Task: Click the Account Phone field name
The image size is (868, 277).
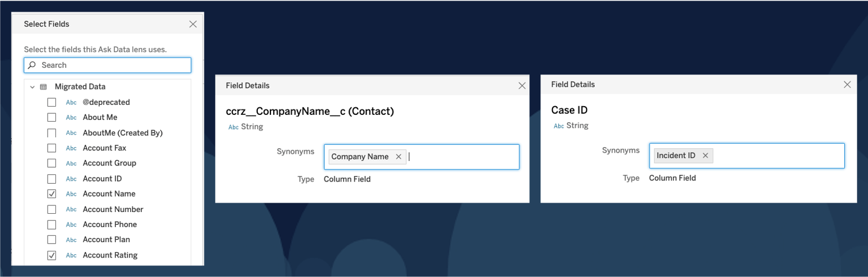Action: click(110, 224)
